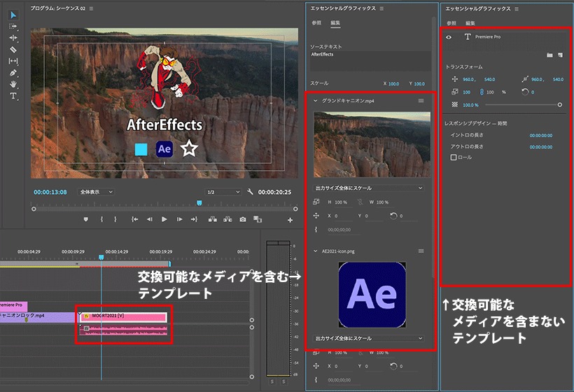The height and width of the screenshot is (392, 574).
Task: Select the キャニオンロック.mp4 clip in timeline
Action: [x=38, y=317]
